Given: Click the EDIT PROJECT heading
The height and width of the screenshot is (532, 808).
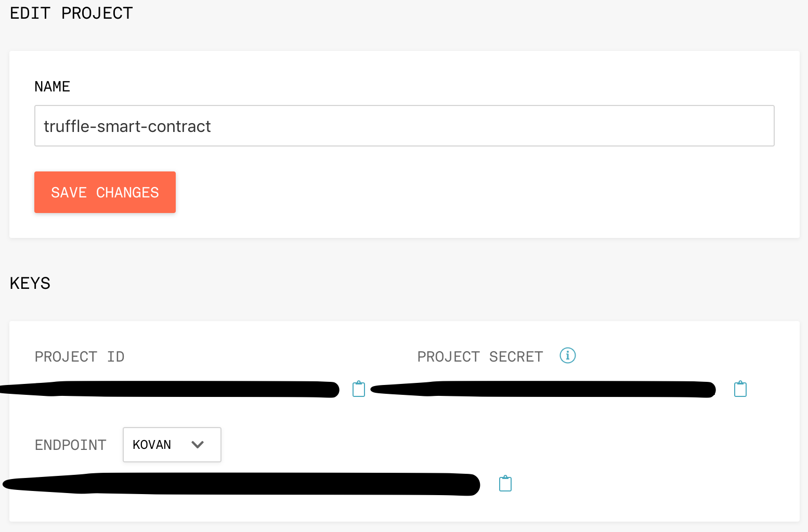Looking at the screenshot, I should 71,13.
